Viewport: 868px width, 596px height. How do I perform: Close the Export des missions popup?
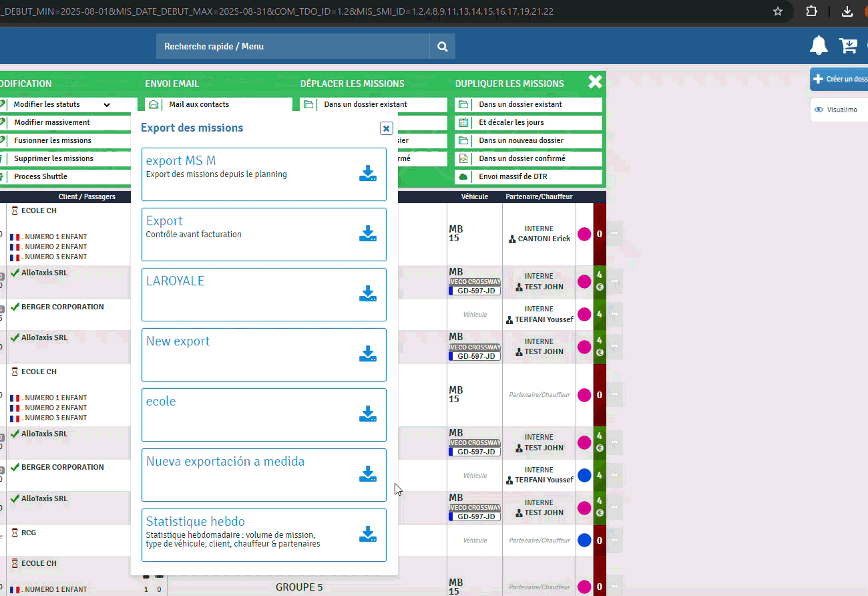pyautogui.click(x=386, y=128)
